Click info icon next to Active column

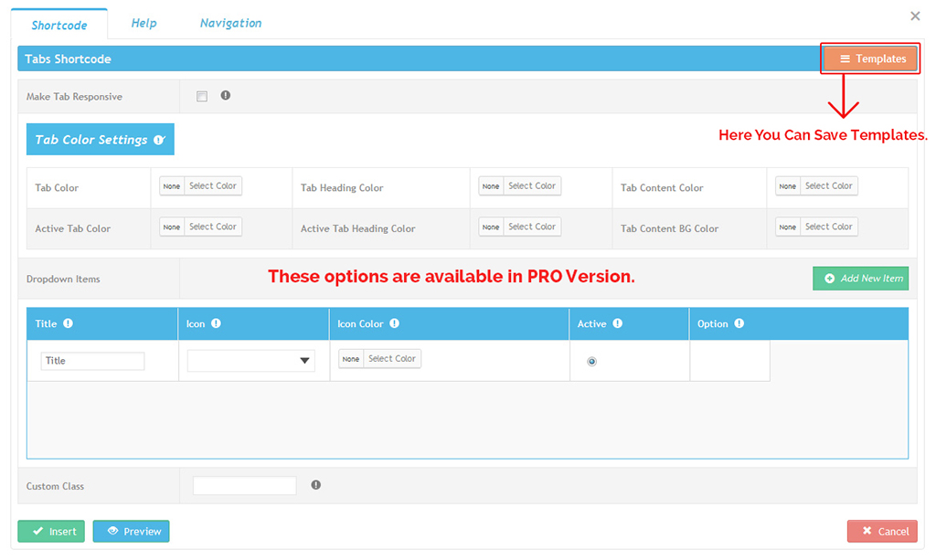[x=618, y=323]
